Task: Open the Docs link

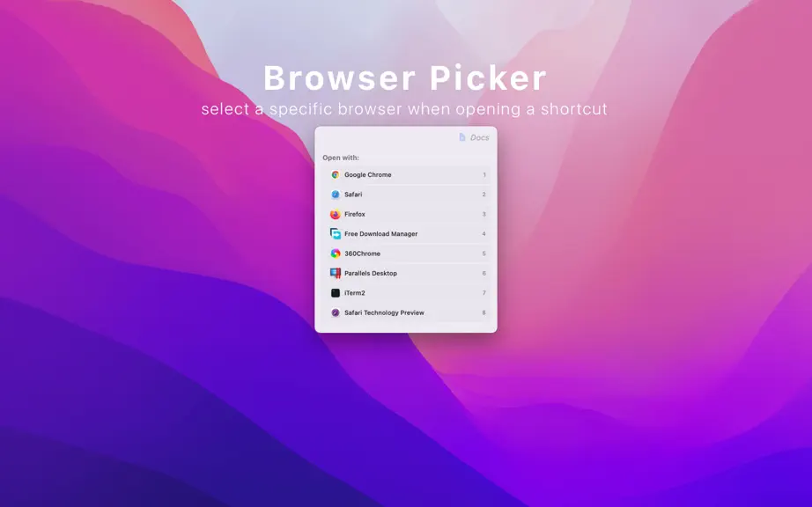Action: tap(479, 137)
